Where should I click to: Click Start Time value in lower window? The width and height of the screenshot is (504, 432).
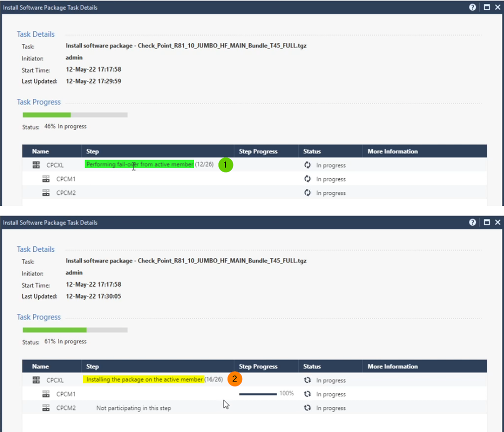93,284
